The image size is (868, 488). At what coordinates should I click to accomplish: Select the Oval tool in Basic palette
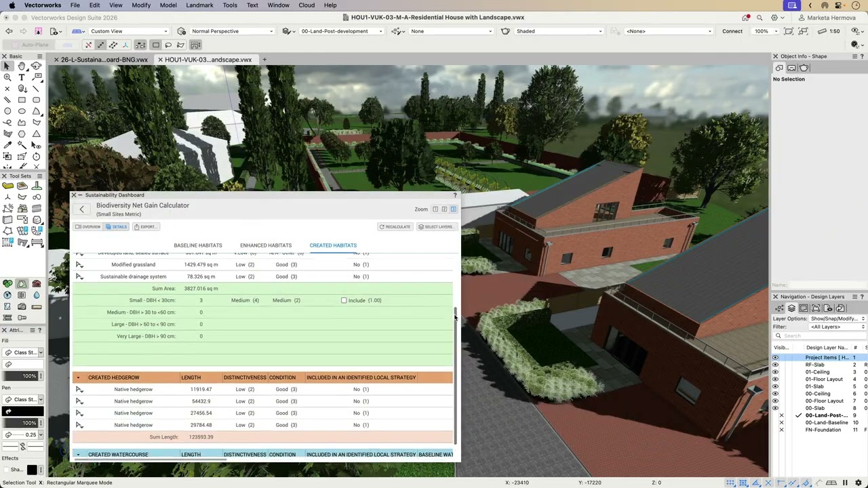(22, 111)
